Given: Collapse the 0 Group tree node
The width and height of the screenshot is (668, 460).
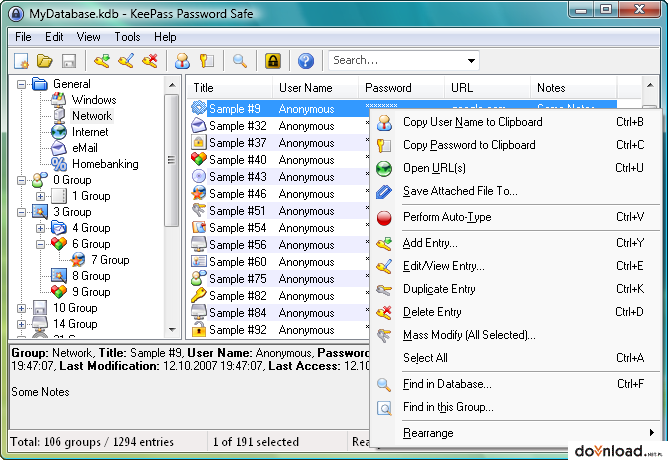Looking at the screenshot, I should coord(21,180).
